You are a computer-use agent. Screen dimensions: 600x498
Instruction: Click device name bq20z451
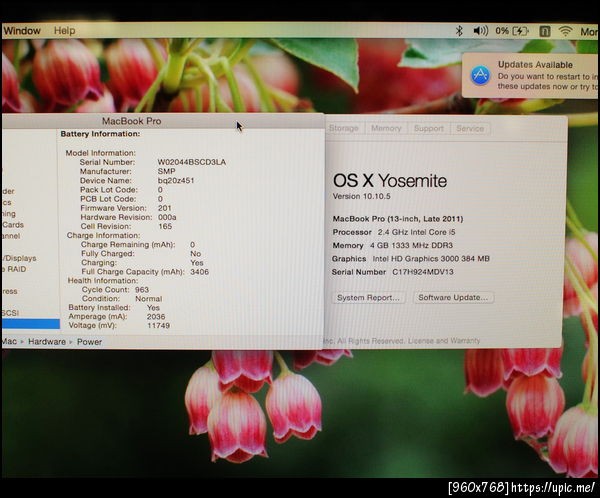click(x=176, y=181)
